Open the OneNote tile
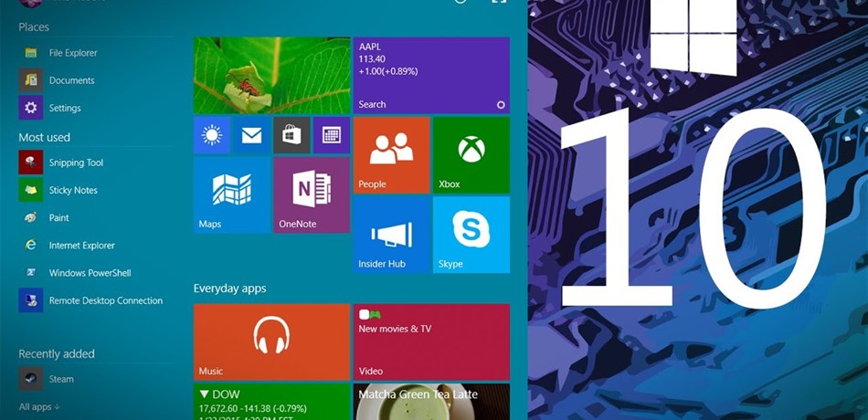 point(312,194)
